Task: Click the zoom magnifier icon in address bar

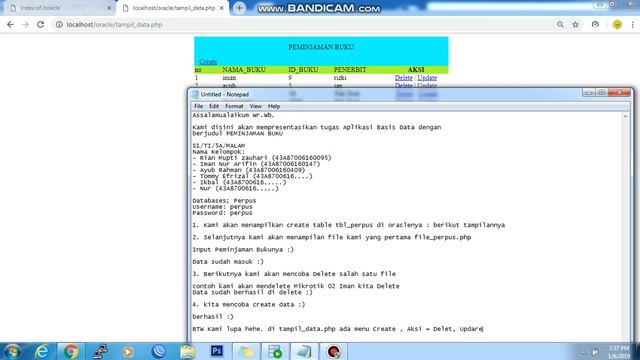Action: [560, 24]
